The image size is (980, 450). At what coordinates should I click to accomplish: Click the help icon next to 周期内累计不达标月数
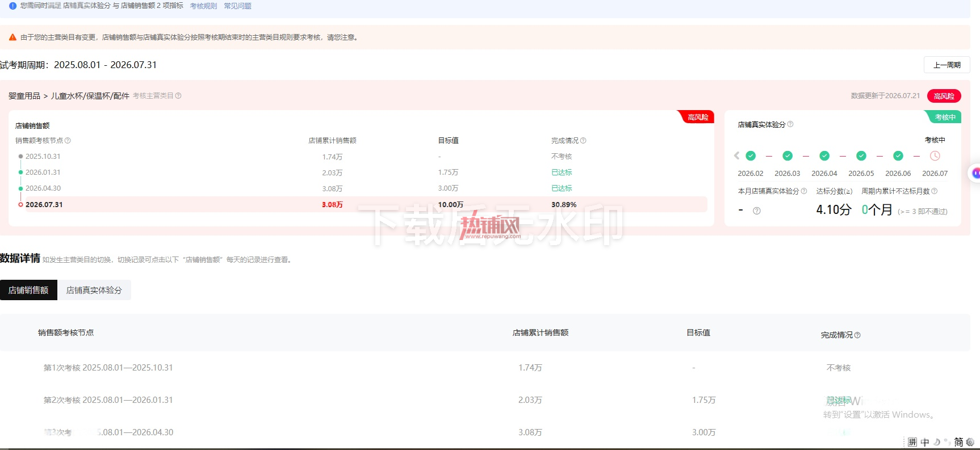(x=935, y=191)
